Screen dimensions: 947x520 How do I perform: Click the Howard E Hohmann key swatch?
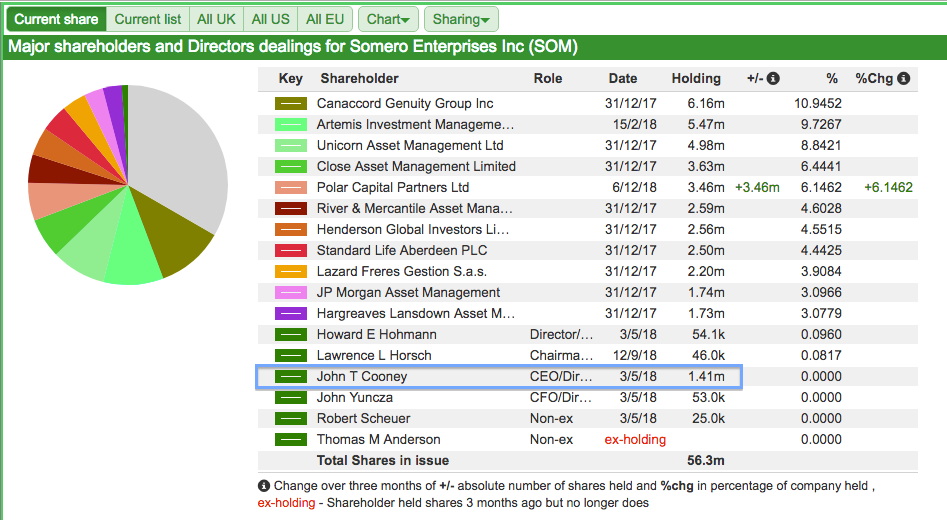[x=291, y=335]
